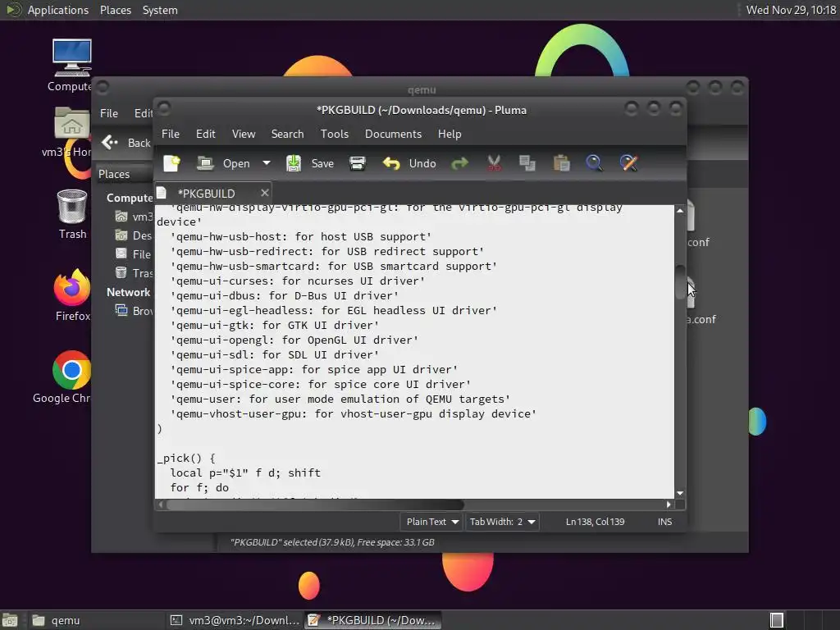Expand the Open recent files arrow
Viewport: 840px width, 630px height.
(x=267, y=163)
